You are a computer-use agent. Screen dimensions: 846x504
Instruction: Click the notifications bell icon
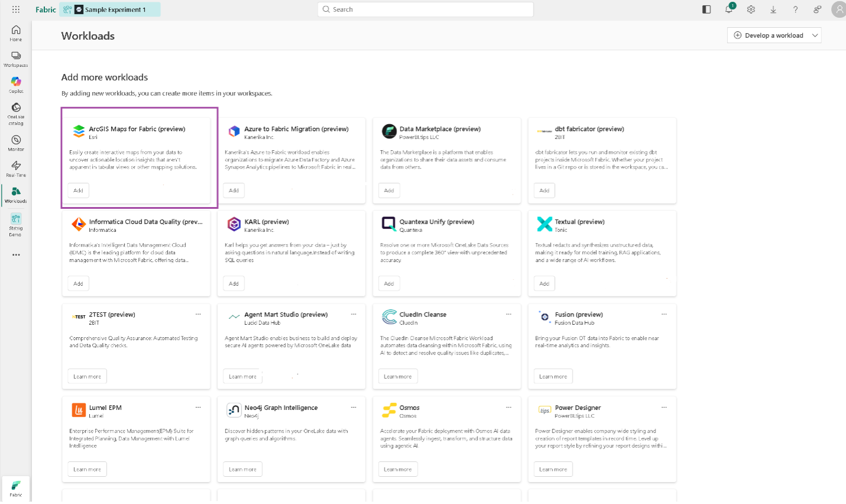pyautogui.click(x=729, y=9)
